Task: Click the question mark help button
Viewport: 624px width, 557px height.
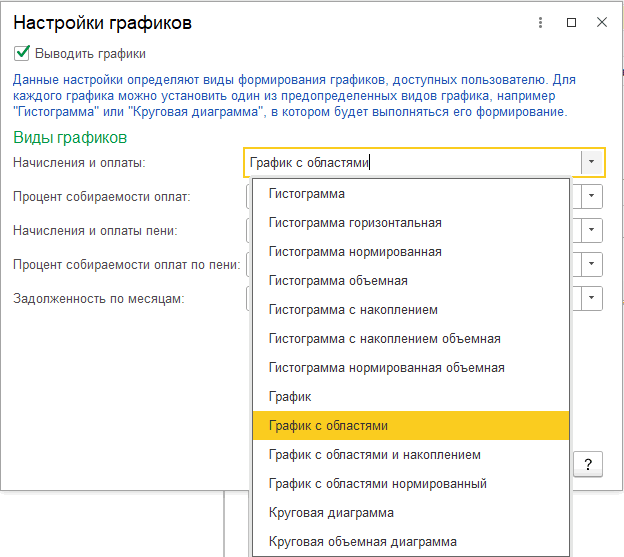Action: coord(588,464)
